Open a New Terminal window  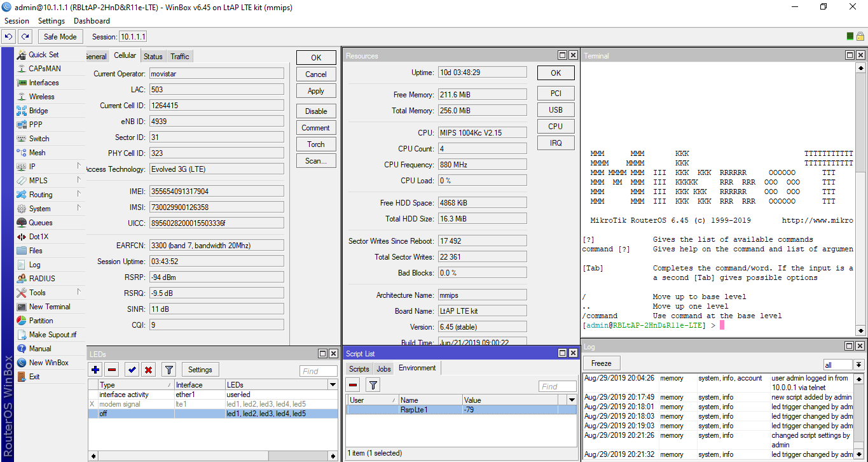(x=50, y=306)
